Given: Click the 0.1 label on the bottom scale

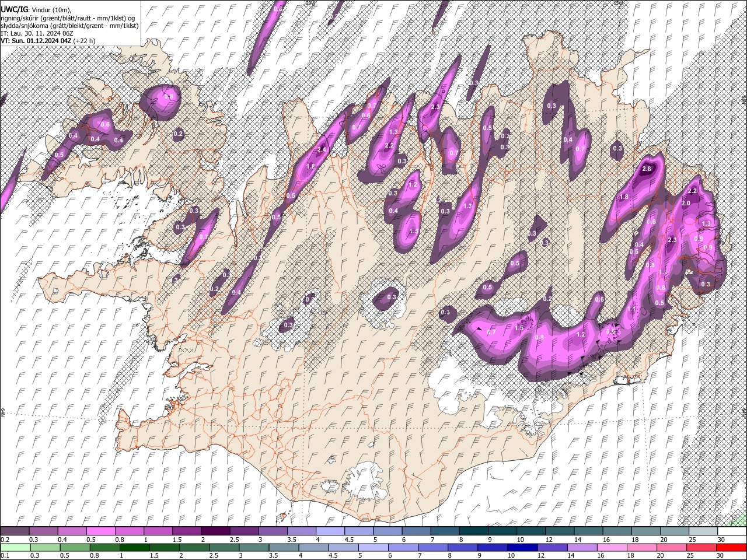Looking at the screenshot, I should 5,555.
